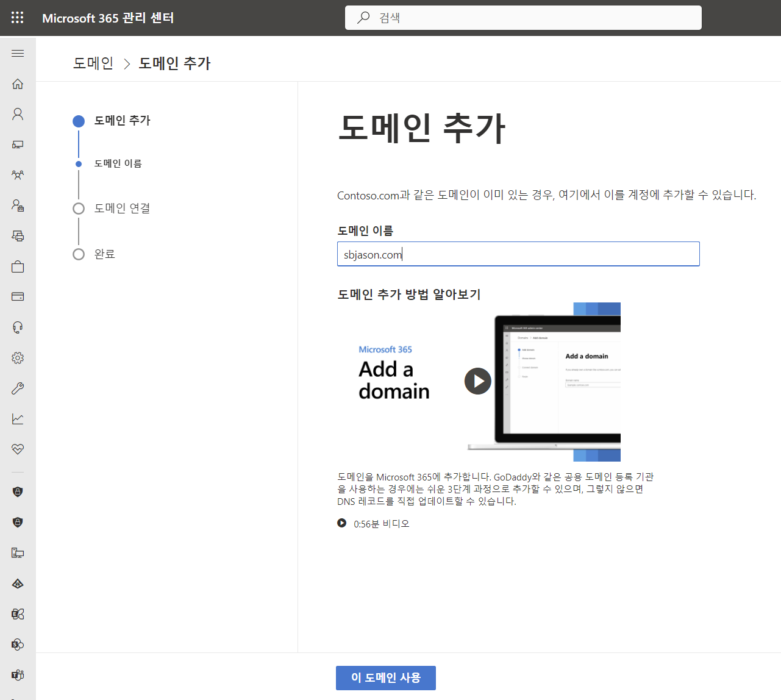Play the Add a domain video
Viewport: 781px width, 700px height.
[x=478, y=381]
